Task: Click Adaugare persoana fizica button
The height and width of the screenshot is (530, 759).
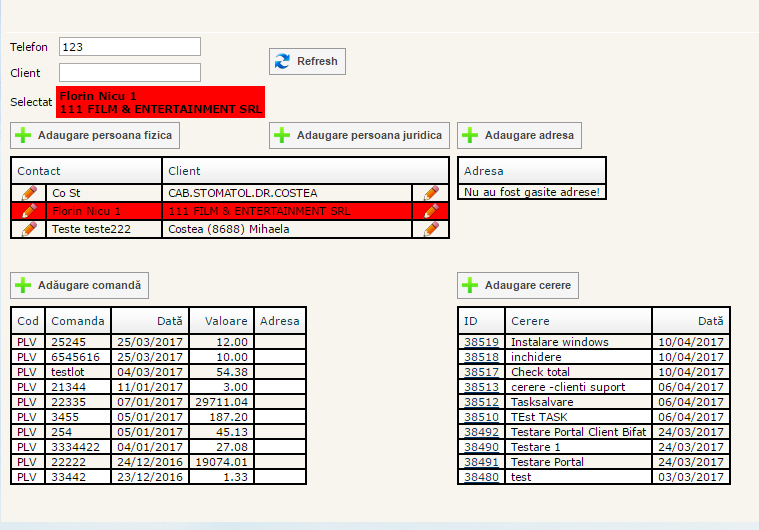Action: point(95,135)
